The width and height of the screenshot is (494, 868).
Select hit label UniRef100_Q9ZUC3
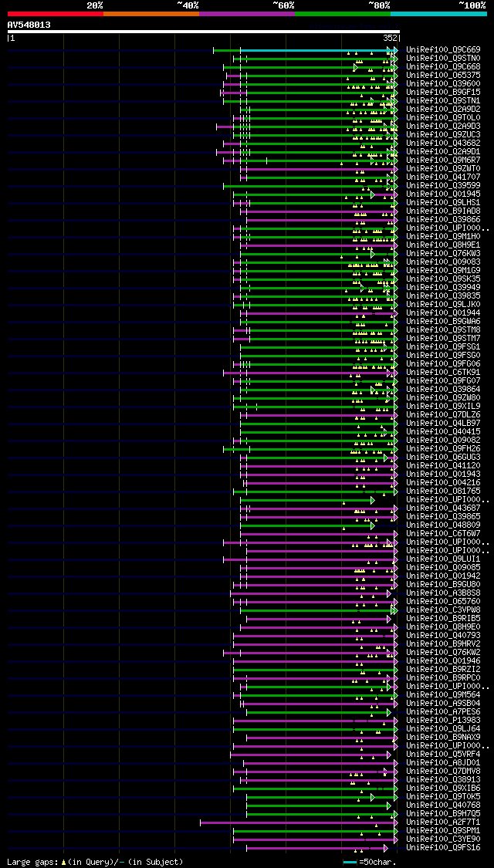tap(443, 134)
